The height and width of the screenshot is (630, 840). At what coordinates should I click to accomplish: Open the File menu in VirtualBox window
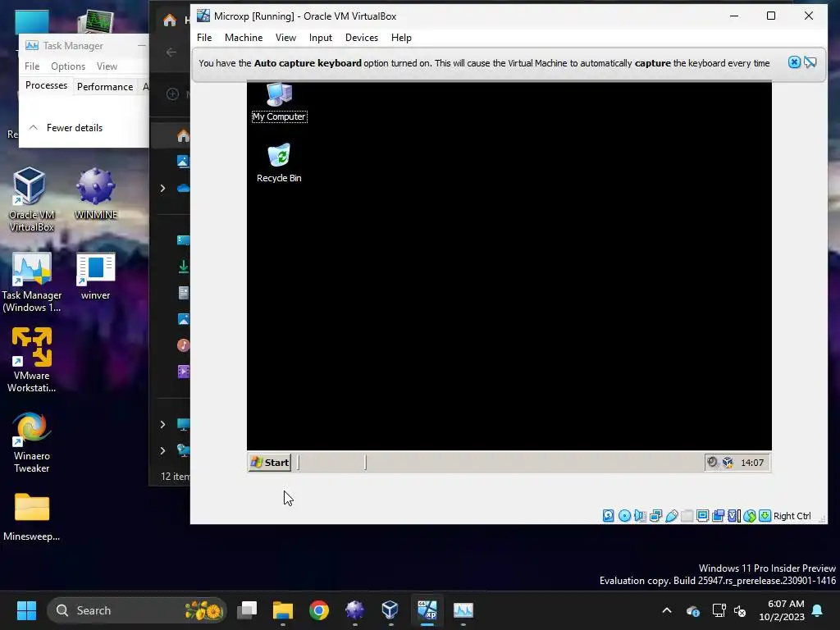point(204,38)
